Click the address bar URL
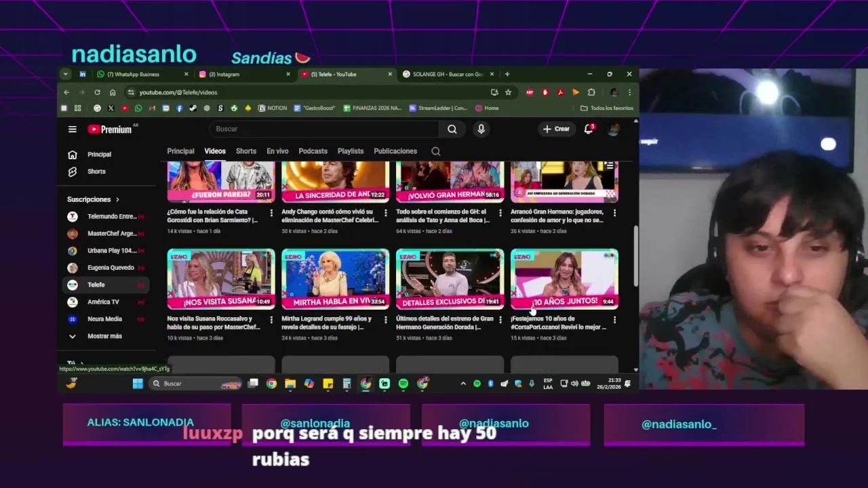 pos(178,92)
